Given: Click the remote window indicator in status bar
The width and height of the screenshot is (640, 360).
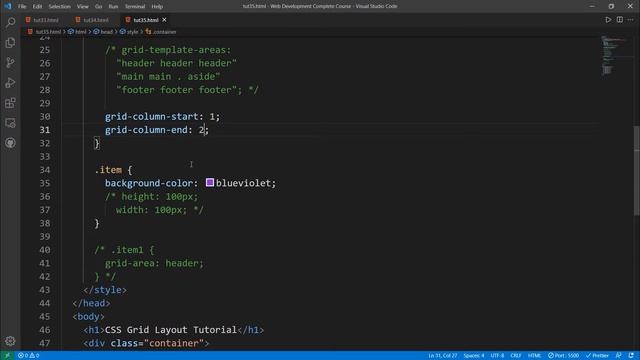Looking at the screenshot, I should [x=7, y=356].
